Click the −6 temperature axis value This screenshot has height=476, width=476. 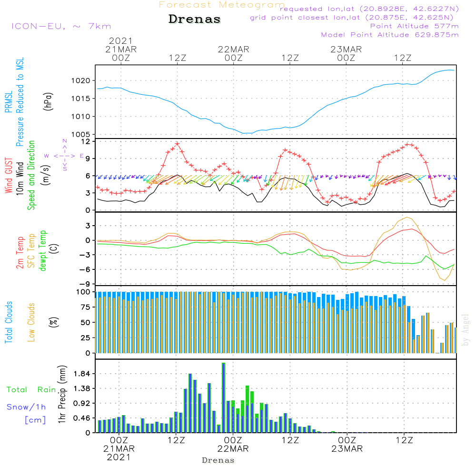[x=85, y=269]
